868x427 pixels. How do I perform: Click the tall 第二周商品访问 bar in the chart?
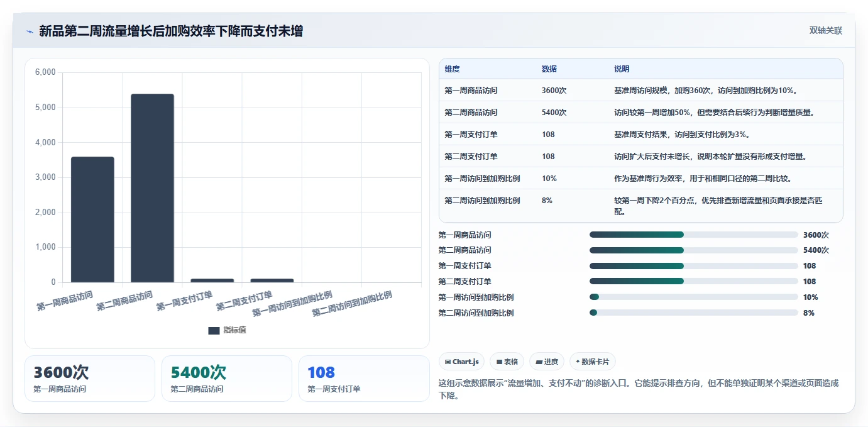pos(152,188)
